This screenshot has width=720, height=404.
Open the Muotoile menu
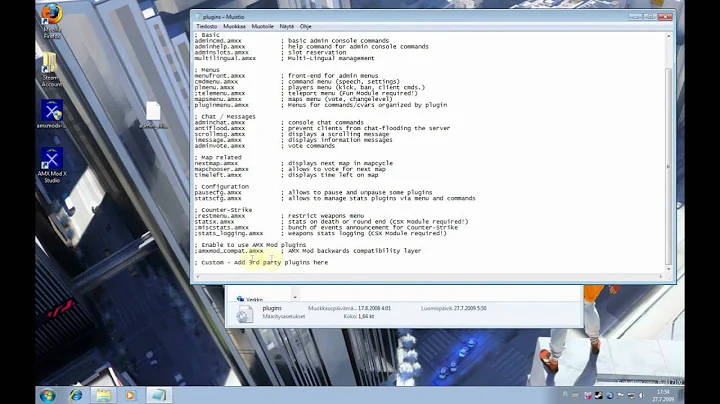pos(262,27)
